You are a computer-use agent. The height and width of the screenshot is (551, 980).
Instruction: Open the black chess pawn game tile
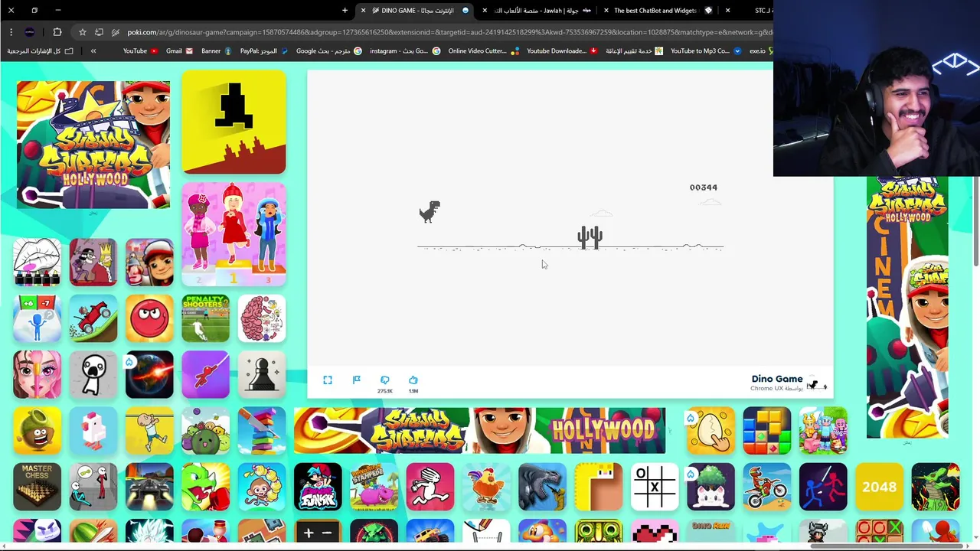point(262,374)
